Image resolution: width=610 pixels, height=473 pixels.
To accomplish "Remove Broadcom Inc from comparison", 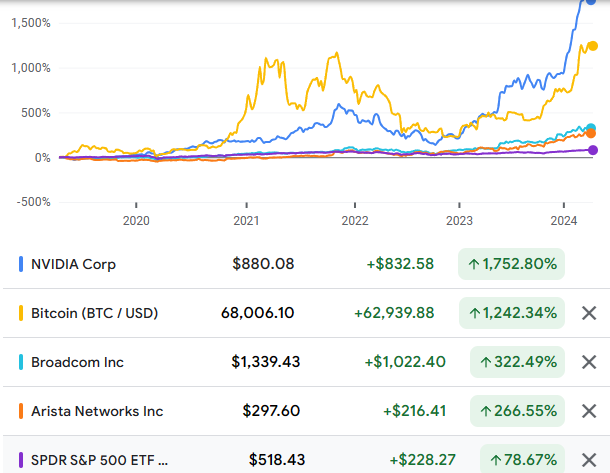I will click(589, 362).
